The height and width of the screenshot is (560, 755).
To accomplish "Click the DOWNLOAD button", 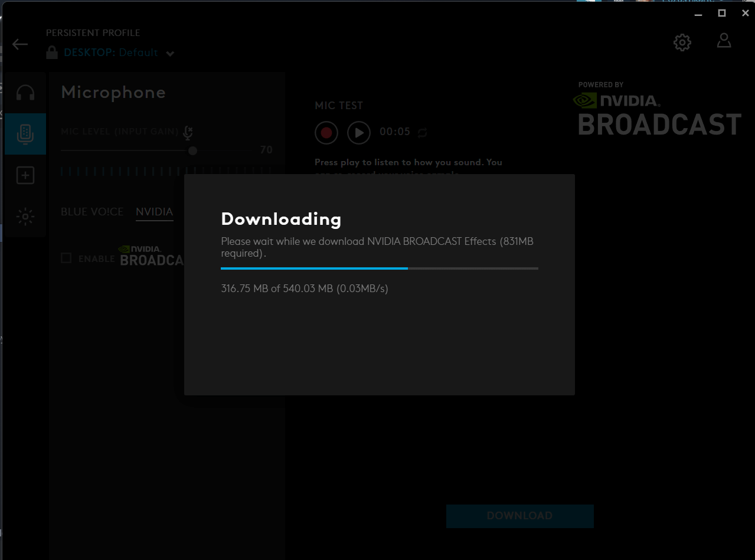I will point(519,516).
